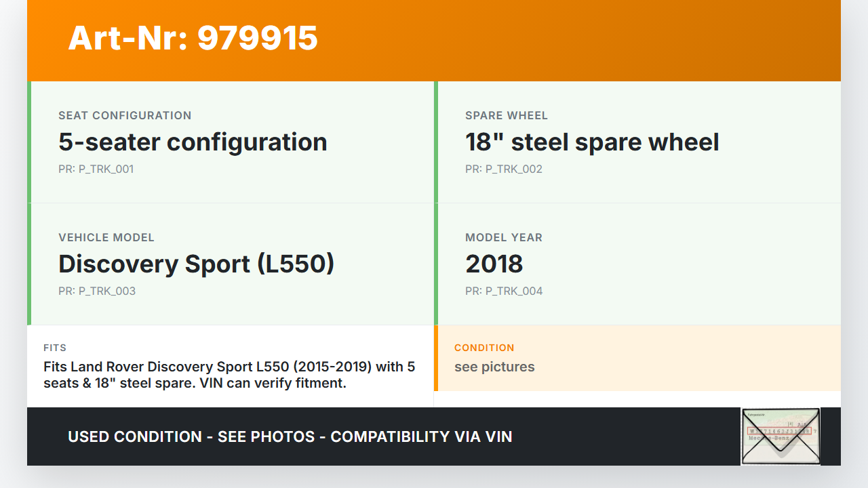Click the PR: P_TRK_001 code

pos(96,169)
